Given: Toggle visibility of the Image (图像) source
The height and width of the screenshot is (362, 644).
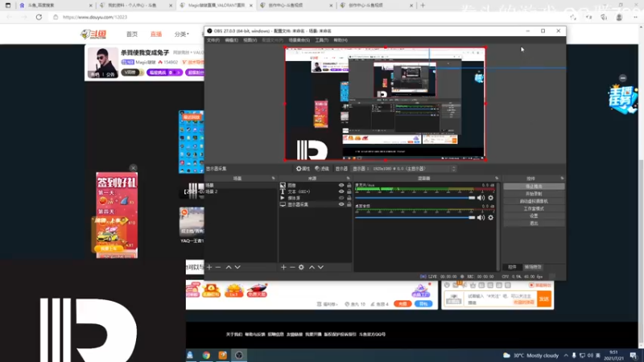Looking at the screenshot, I should click(x=341, y=186).
